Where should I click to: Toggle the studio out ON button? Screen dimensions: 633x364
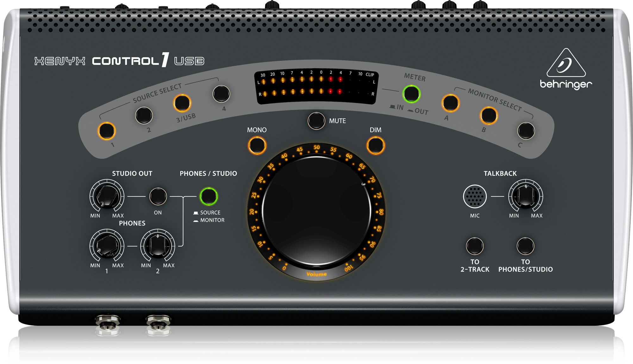(158, 196)
